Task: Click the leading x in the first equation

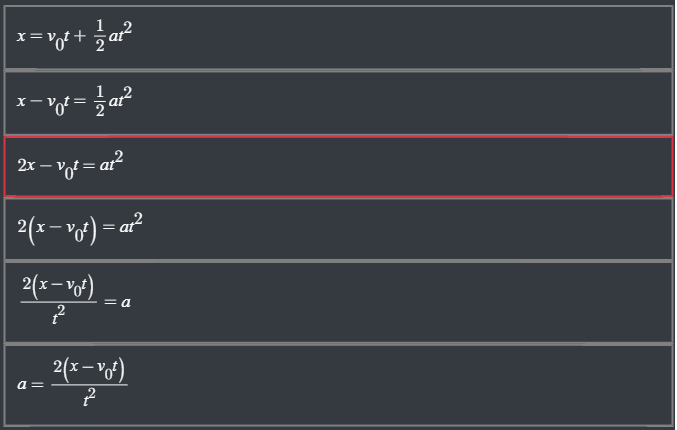Action: point(22,36)
